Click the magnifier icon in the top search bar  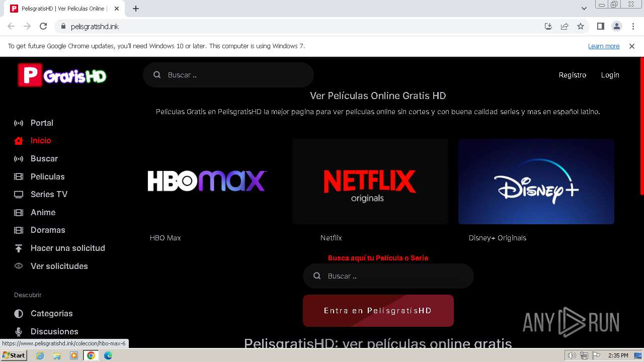pos(157,75)
